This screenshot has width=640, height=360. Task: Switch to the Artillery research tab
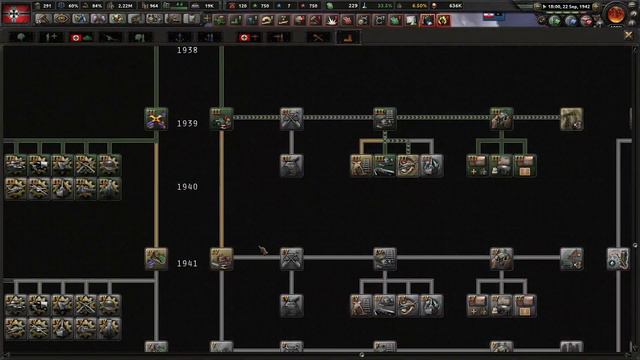pos(110,38)
